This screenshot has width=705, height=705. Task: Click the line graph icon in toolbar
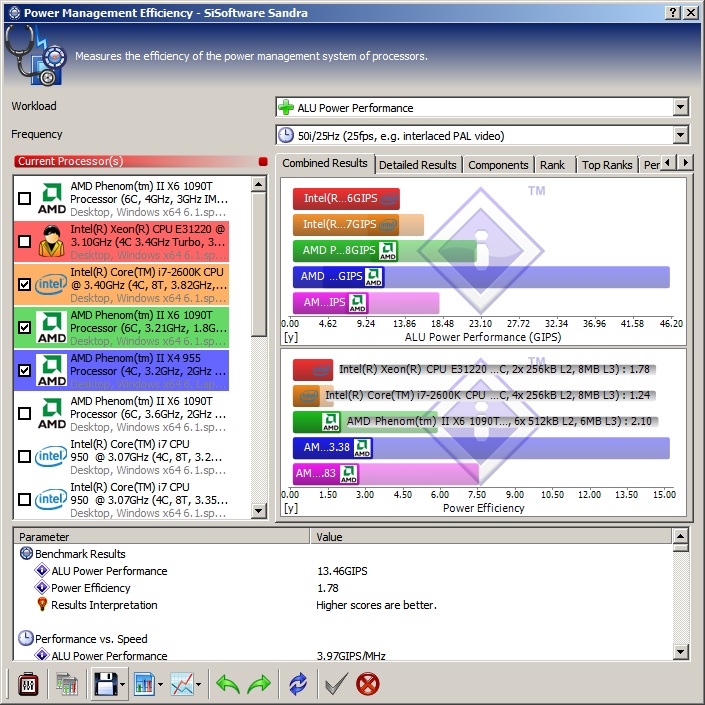point(182,684)
